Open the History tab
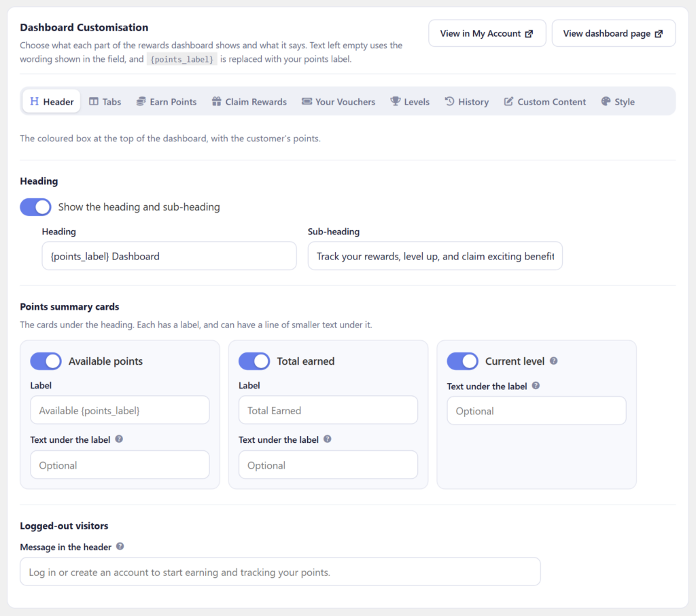Screen dimensions: 696x616 (466, 102)
